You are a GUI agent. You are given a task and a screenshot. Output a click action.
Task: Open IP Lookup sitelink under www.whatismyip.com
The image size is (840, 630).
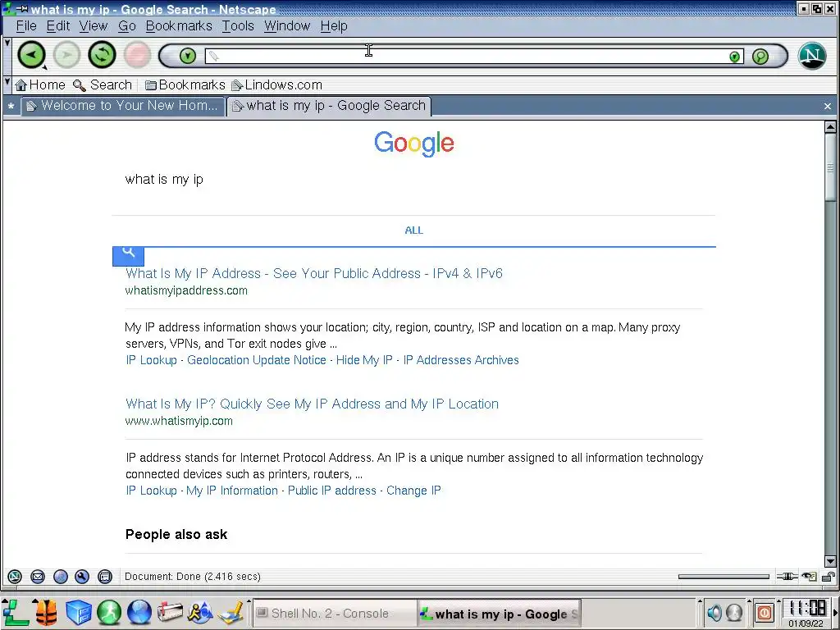click(x=151, y=491)
